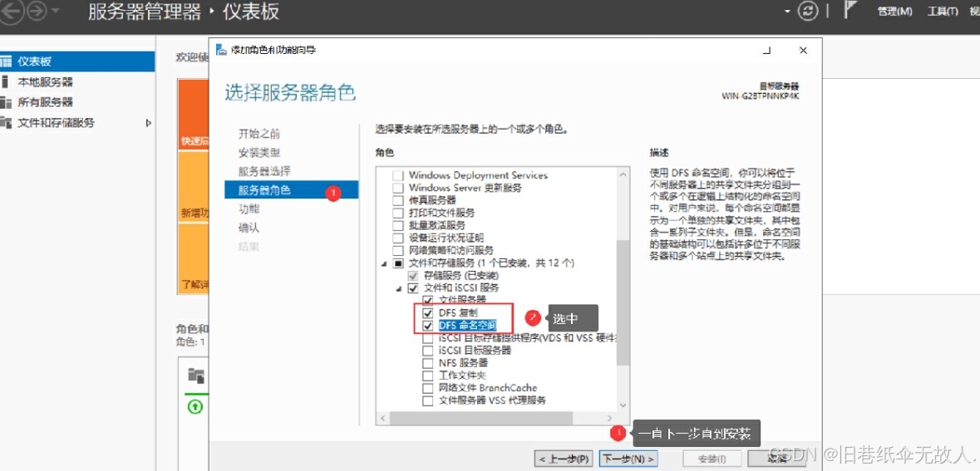Viewport: 980px width, 471px height.
Task: Check 网络策略和访问服务 role
Action: pyautogui.click(x=397, y=251)
